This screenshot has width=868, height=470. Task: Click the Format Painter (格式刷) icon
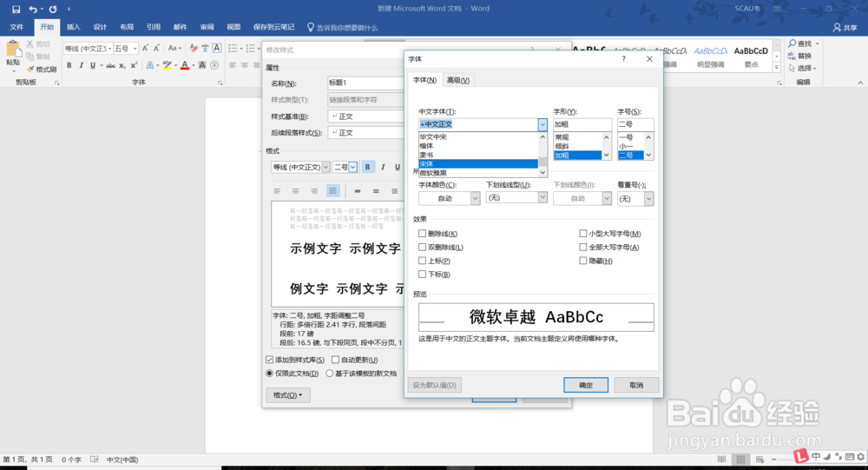pos(30,70)
